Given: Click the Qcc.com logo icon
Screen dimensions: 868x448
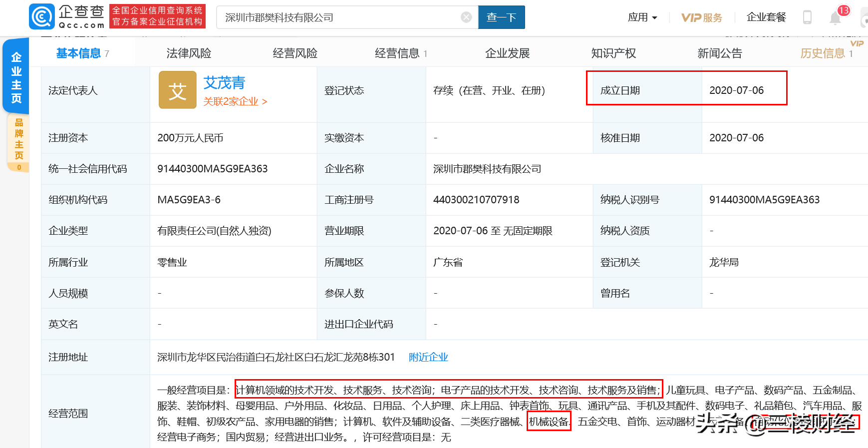Looking at the screenshot, I should click(x=42, y=17).
